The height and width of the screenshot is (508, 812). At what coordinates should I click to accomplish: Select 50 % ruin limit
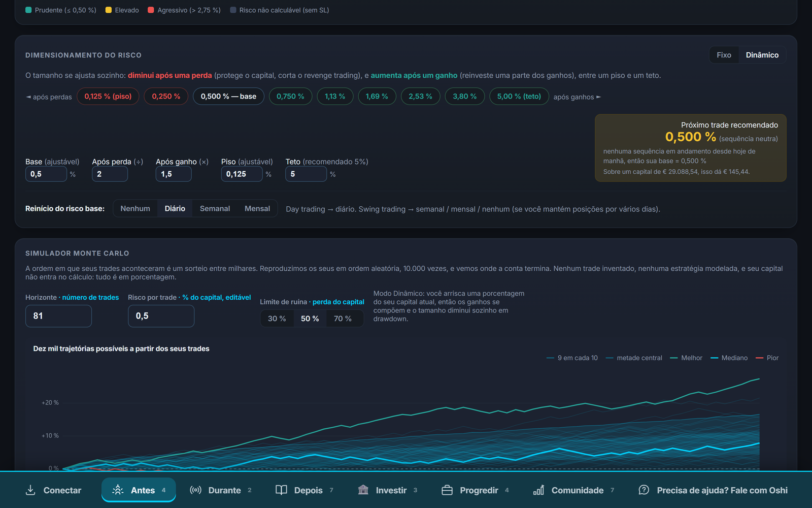coord(310,319)
